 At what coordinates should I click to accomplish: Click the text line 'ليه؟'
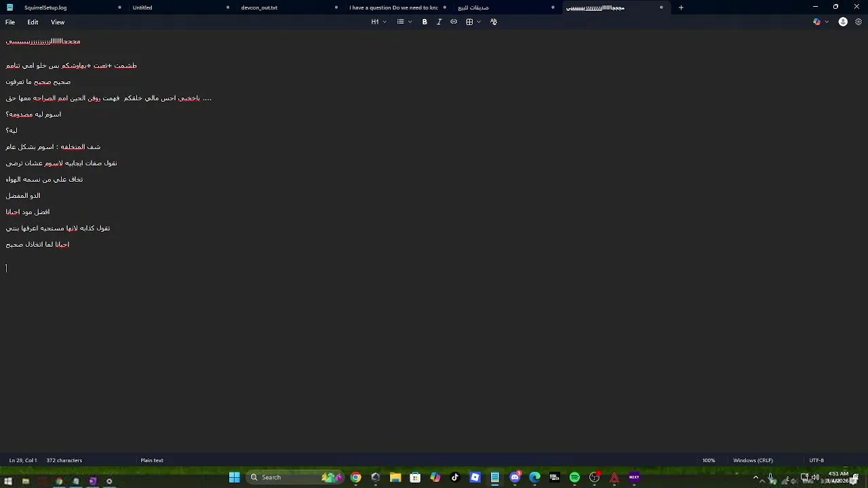(x=12, y=130)
